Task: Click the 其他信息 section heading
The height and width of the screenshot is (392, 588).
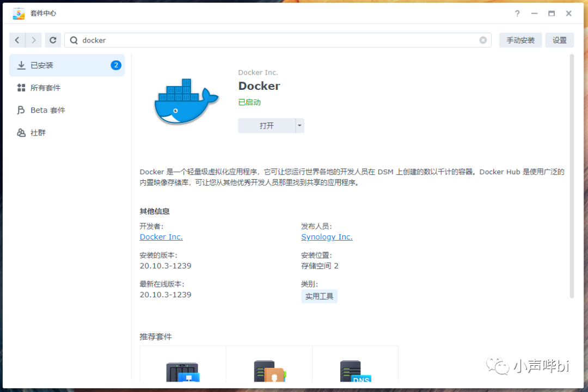Action: point(155,212)
